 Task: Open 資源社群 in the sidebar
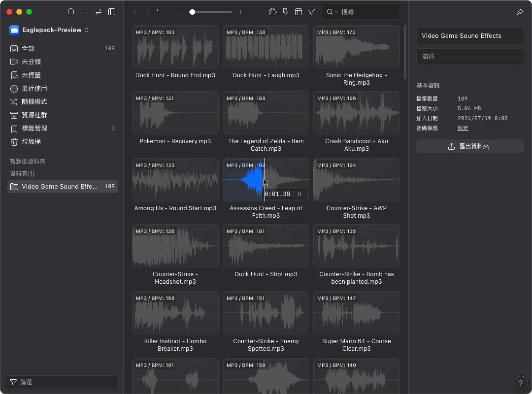pos(62,115)
